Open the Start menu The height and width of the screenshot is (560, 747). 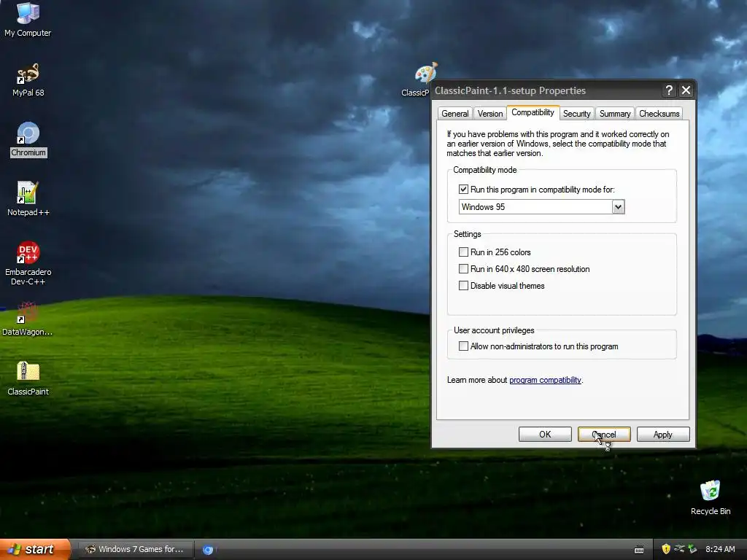coord(35,550)
